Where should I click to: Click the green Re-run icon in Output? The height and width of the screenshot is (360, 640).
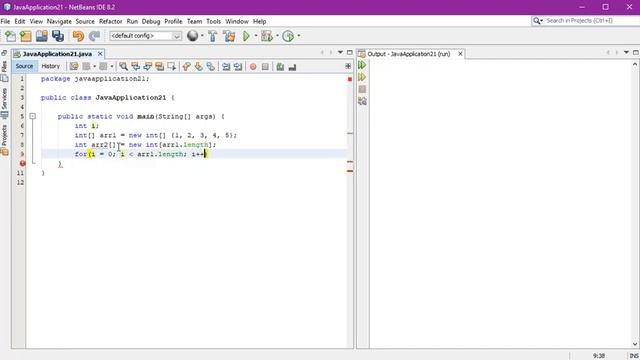tap(362, 65)
